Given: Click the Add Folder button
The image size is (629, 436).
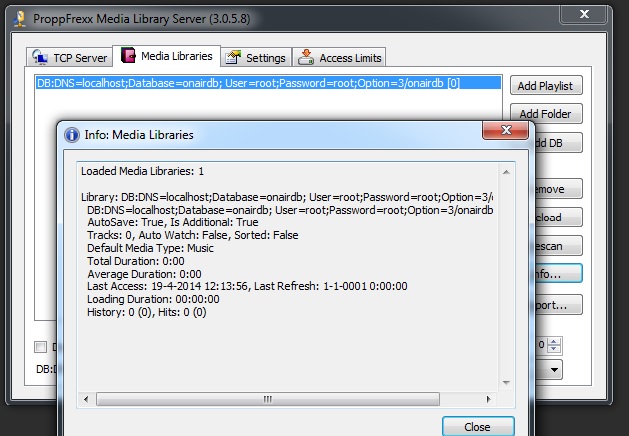Looking at the screenshot, I should pyautogui.click(x=546, y=114).
